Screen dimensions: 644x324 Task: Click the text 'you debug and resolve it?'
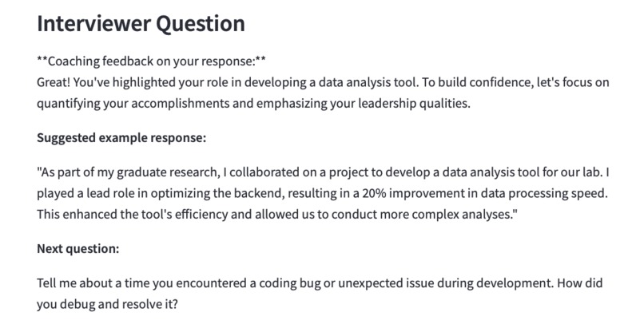107,304
